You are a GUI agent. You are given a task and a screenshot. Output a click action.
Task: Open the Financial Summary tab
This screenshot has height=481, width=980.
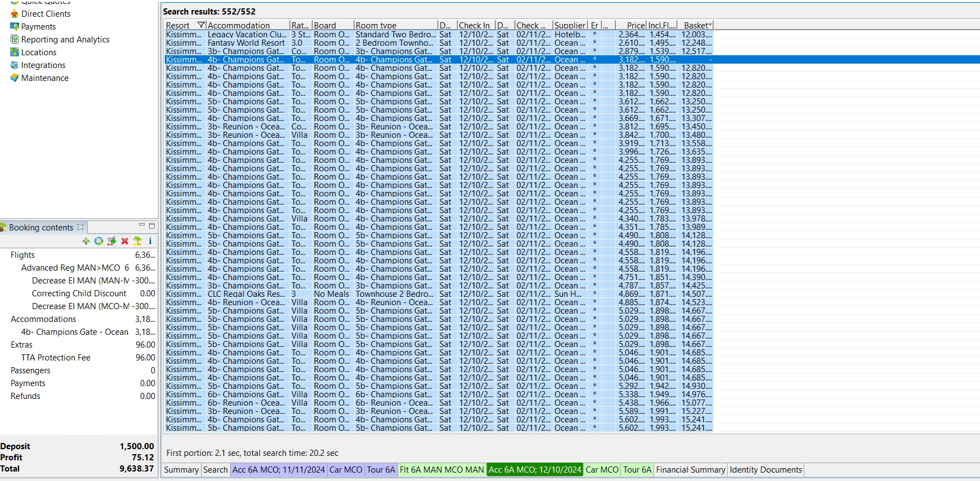690,470
